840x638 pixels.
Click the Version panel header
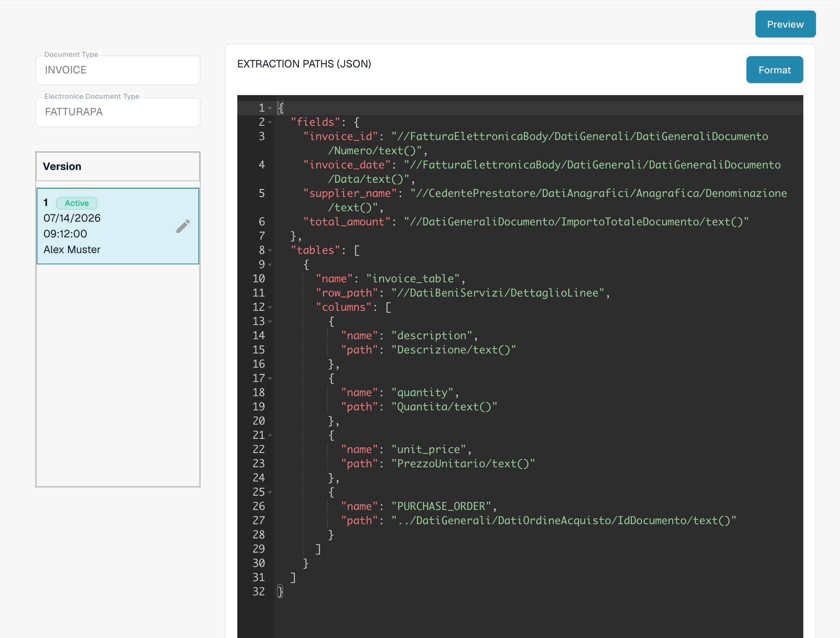tap(118, 166)
